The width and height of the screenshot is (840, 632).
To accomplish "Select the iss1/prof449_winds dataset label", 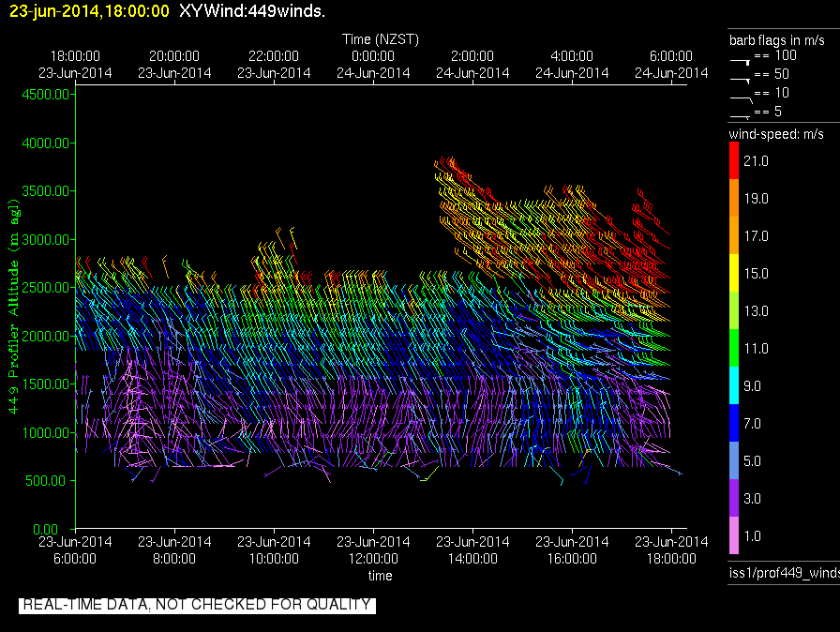I will [783, 573].
